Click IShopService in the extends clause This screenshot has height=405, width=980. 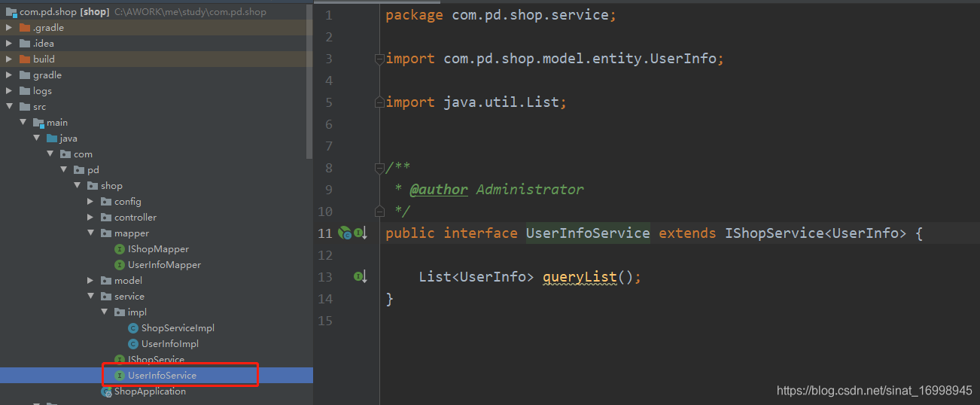point(775,233)
